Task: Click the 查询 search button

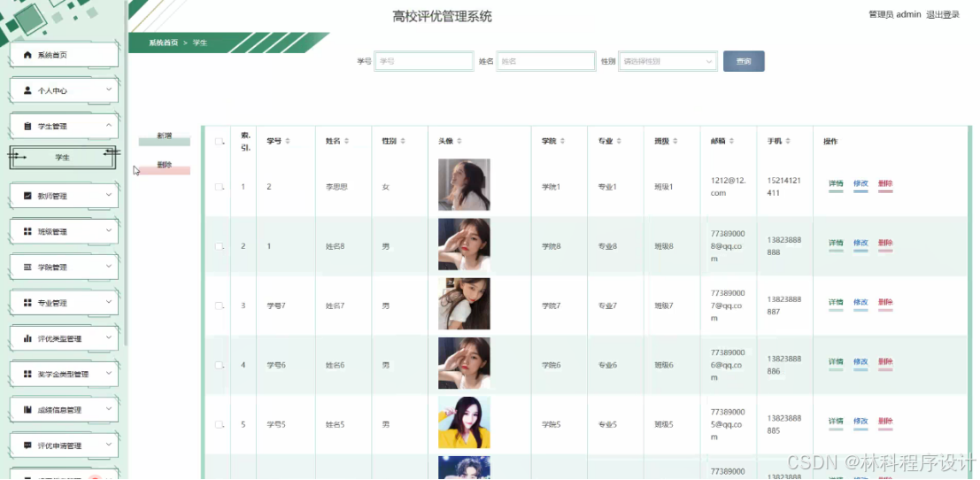Action: pos(744,61)
